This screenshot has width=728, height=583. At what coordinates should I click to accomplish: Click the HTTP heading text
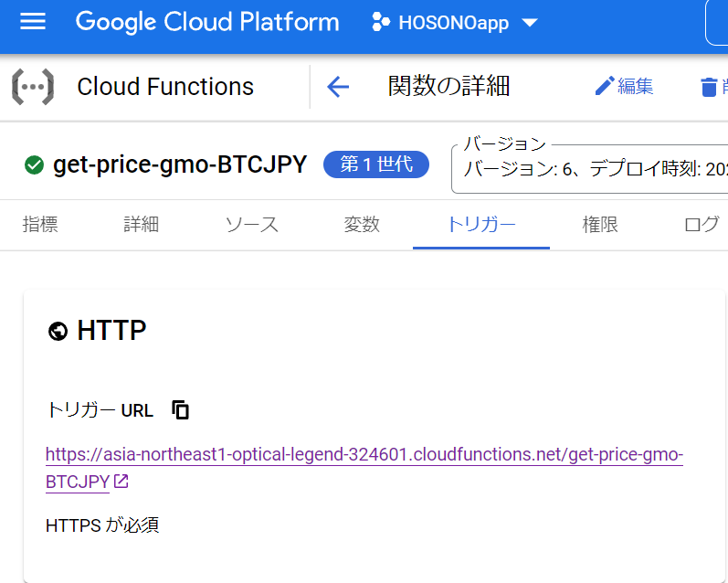tap(111, 331)
